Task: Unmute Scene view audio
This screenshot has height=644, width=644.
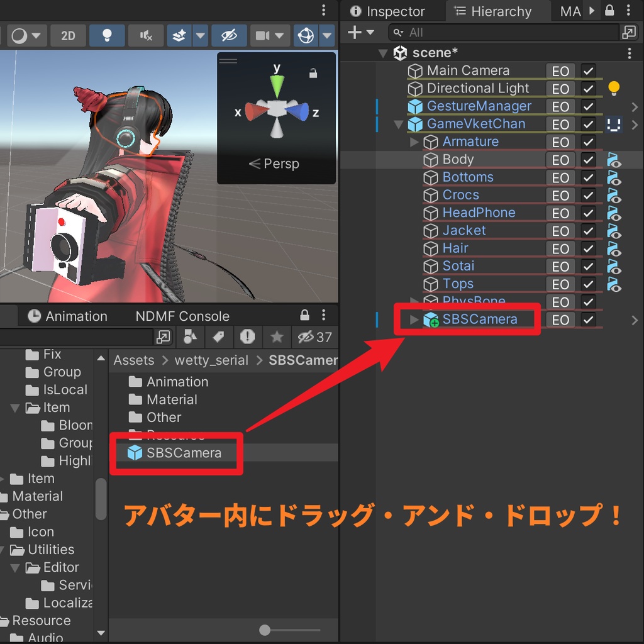Action: click(x=145, y=35)
